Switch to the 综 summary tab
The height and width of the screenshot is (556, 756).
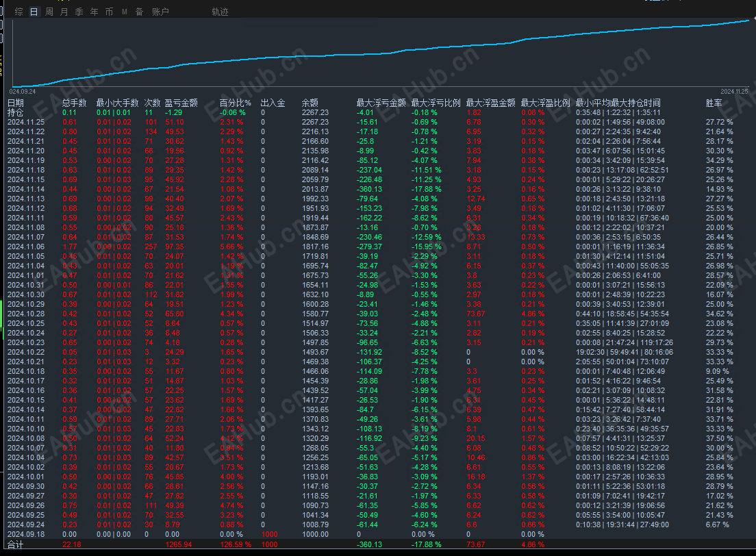click(x=18, y=12)
